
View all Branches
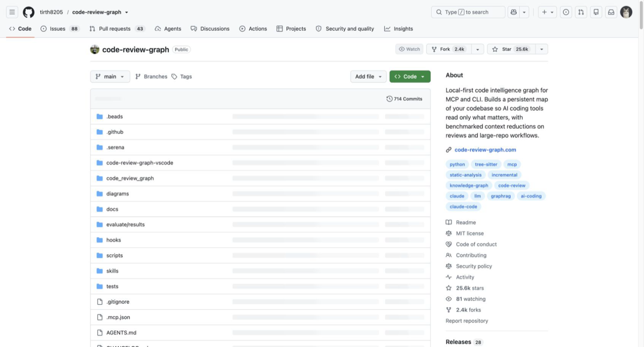[x=151, y=77]
